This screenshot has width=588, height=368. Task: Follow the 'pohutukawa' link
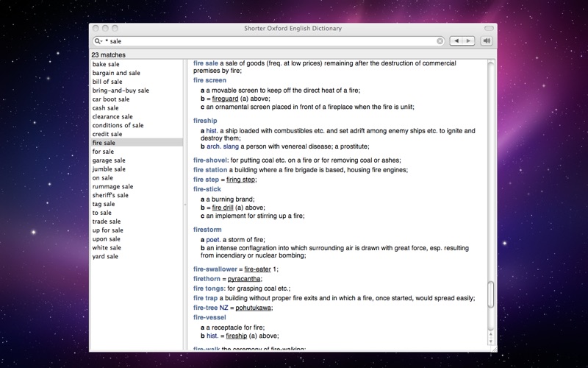tap(253, 308)
